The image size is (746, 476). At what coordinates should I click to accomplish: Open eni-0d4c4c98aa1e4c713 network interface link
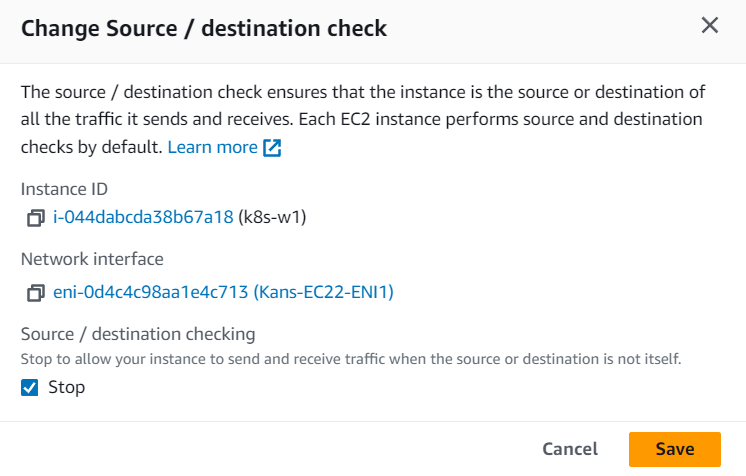[x=150, y=293]
